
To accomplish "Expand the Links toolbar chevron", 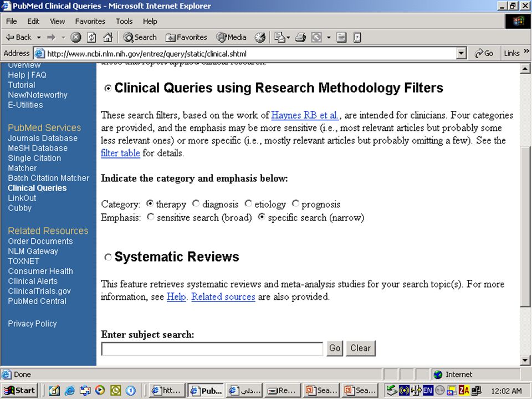I will point(526,51).
